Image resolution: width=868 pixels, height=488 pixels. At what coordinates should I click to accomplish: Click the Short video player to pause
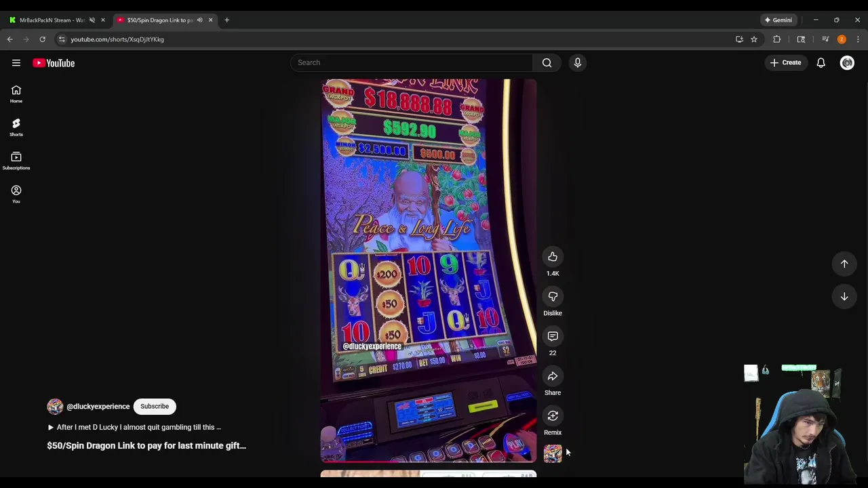[429, 271]
